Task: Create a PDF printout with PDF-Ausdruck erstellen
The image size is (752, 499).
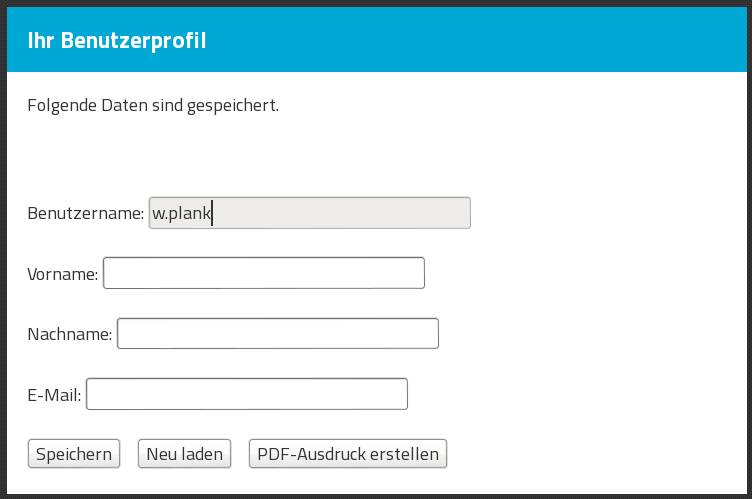Action: (x=348, y=454)
